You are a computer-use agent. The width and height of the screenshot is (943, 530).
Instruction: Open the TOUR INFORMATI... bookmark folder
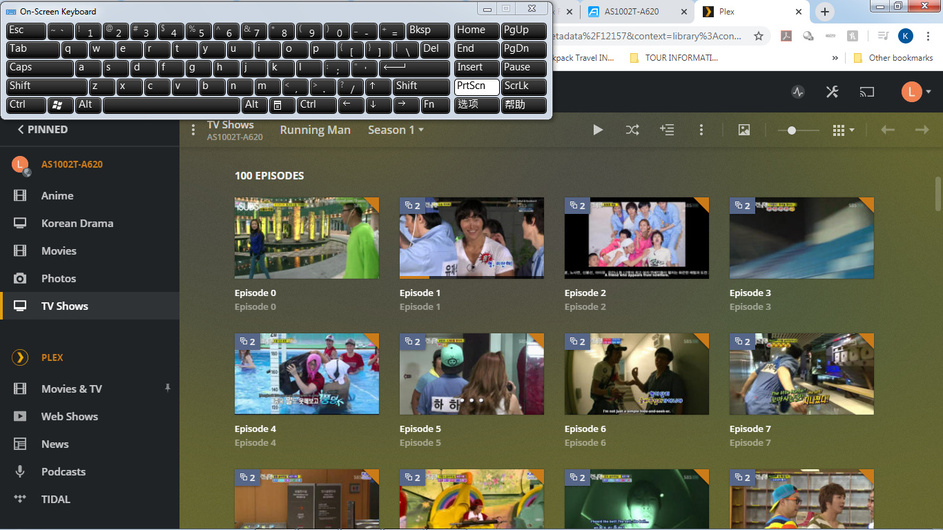674,58
